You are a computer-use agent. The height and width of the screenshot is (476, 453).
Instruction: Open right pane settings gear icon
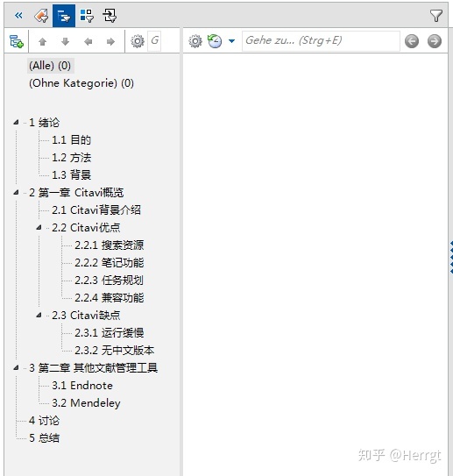coord(195,41)
